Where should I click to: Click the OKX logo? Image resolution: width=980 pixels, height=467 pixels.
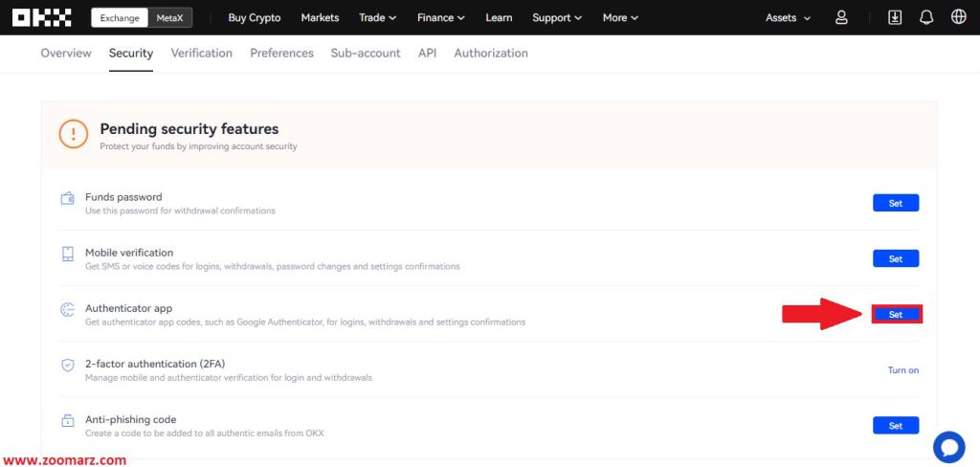pyautogui.click(x=41, y=17)
